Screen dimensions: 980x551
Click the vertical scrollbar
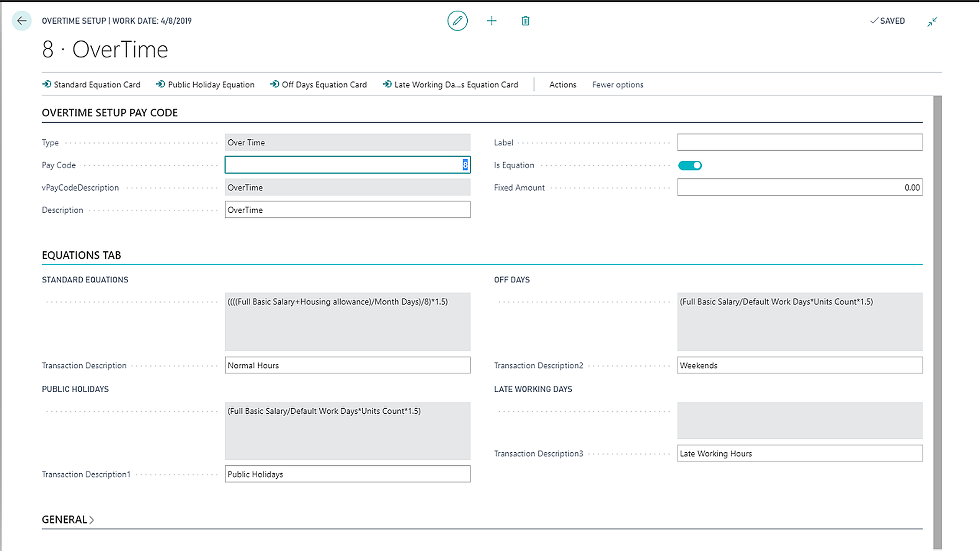point(937,321)
